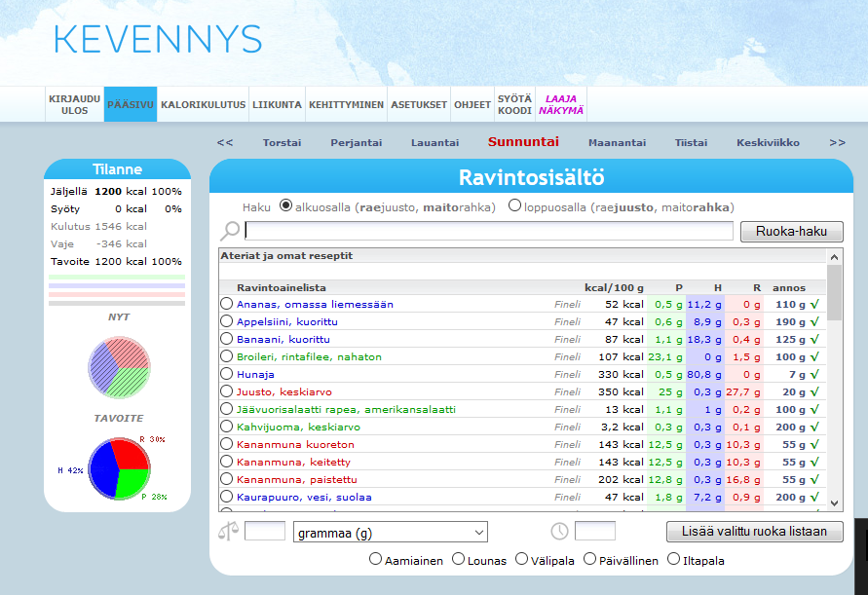The image size is (868, 595).
Task: Click the NYT striped pie chart
Action: point(119,367)
